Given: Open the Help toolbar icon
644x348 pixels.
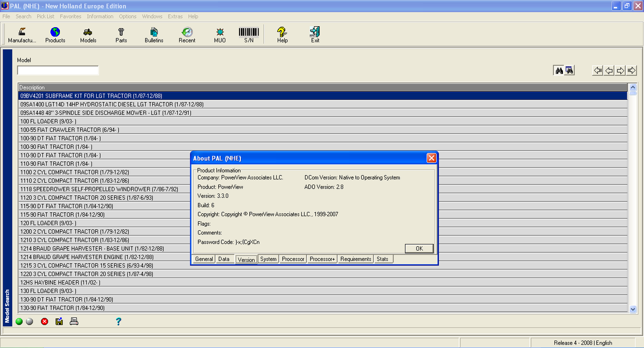Looking at the screenshot, I should pos(282,35).
